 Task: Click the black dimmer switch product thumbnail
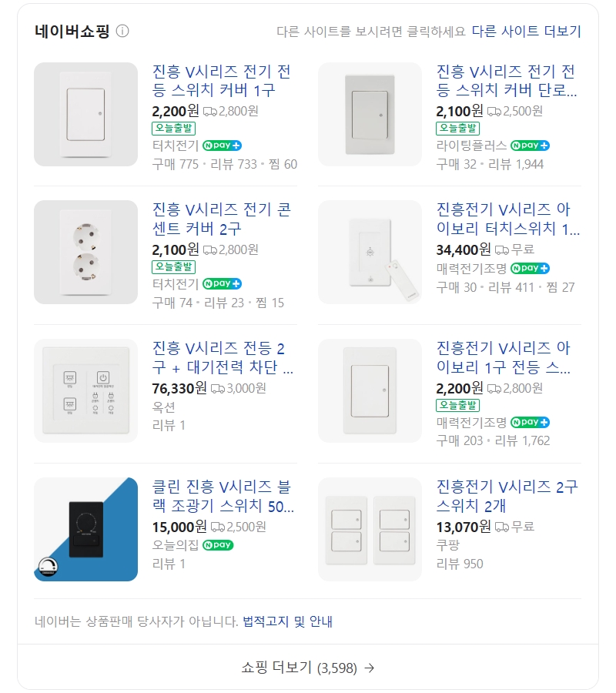pos(86,528)
